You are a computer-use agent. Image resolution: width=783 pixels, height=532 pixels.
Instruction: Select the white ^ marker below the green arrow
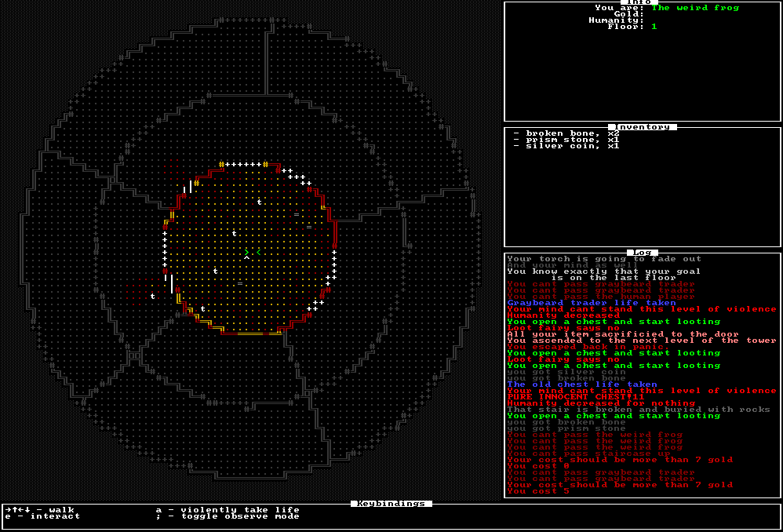click(246, 258)
